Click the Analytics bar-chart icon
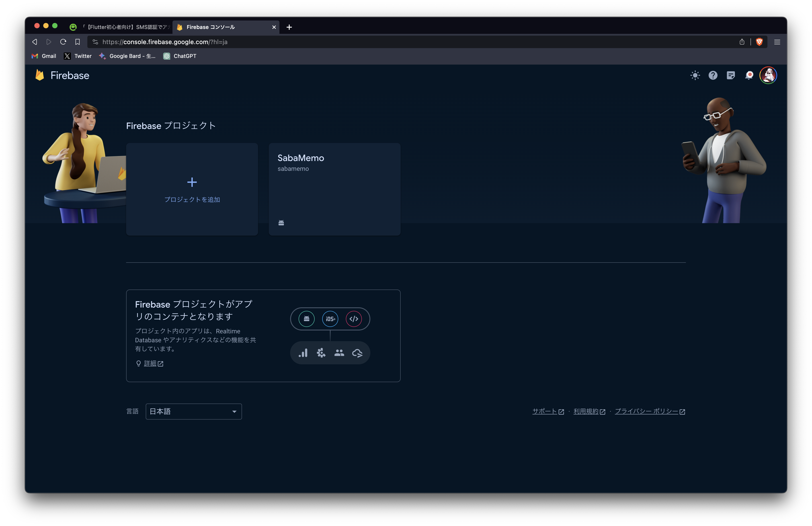812x526 pixels. click(303, 353)
